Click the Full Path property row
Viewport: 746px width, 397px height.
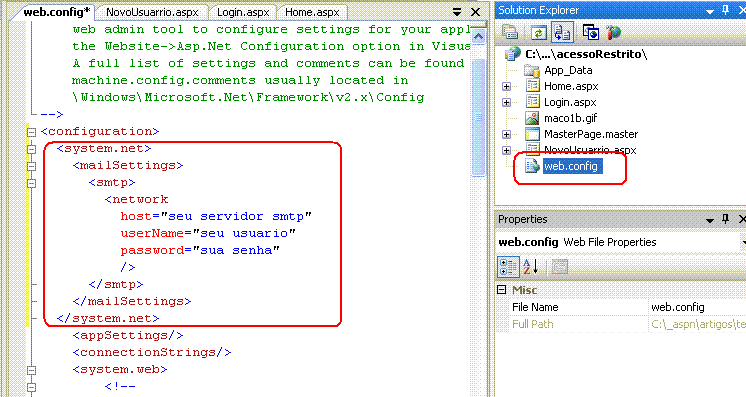(620, 324)
